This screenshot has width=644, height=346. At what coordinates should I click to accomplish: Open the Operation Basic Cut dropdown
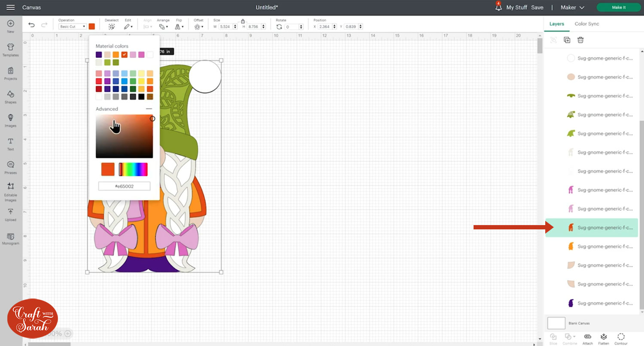click(73, 27)
